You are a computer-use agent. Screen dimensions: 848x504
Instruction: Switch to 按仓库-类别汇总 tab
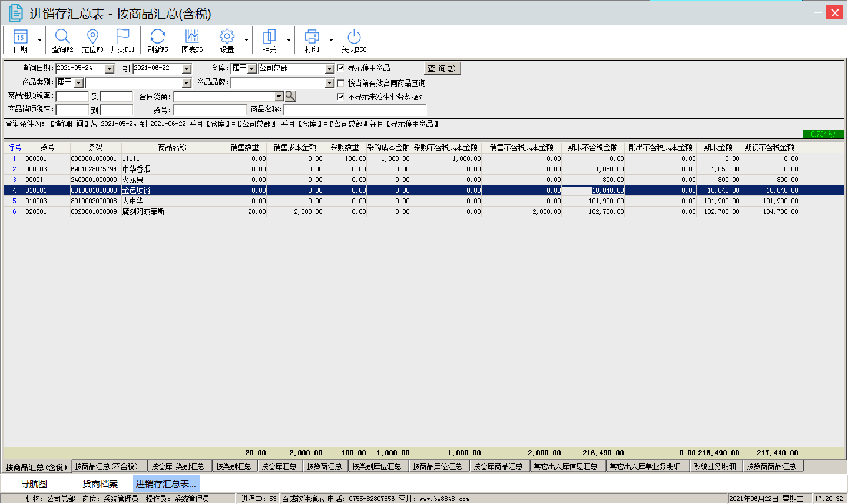pos(177,466)
